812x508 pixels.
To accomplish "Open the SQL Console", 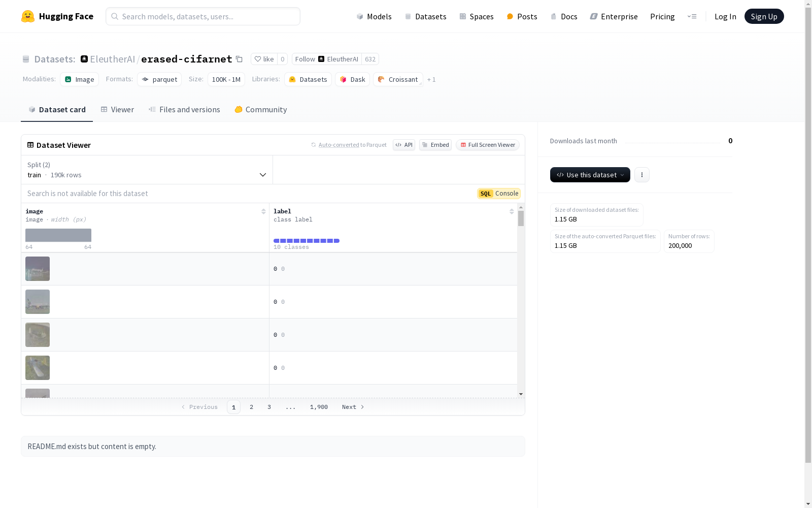I will point(499,194).
